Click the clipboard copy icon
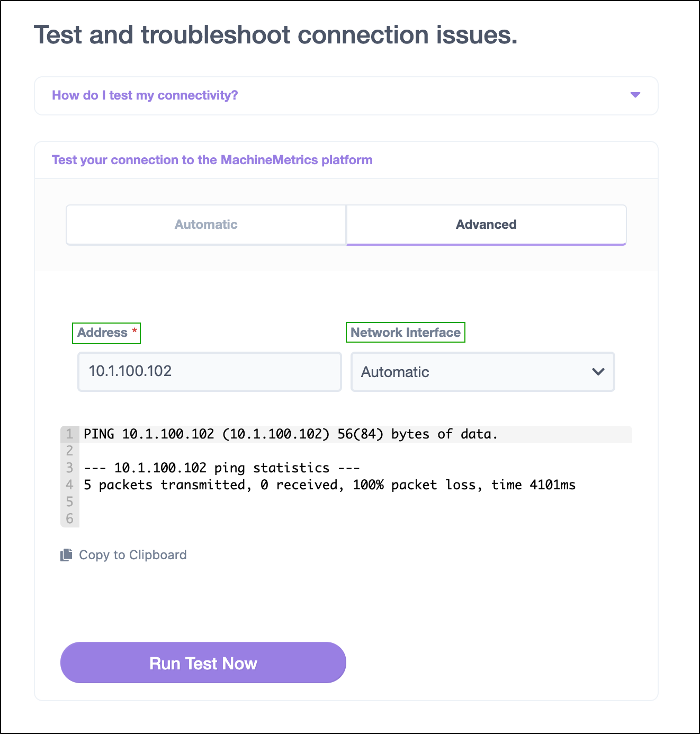This screenshot has height=734, width=700. [66, 554]
